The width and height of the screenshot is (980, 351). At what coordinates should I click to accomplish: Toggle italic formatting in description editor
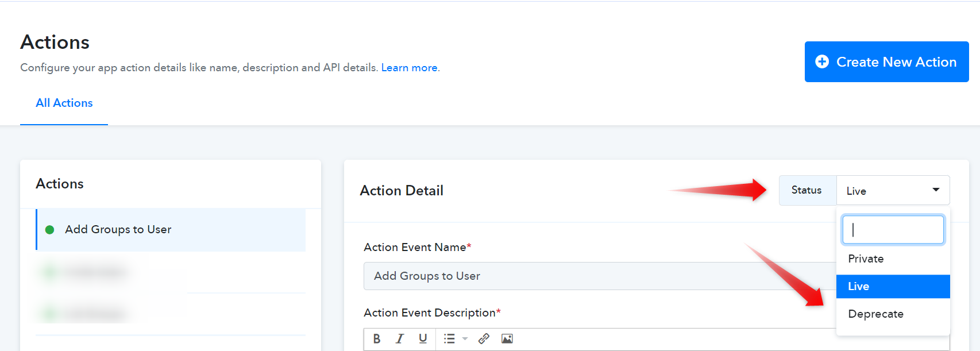coord(400,339)
